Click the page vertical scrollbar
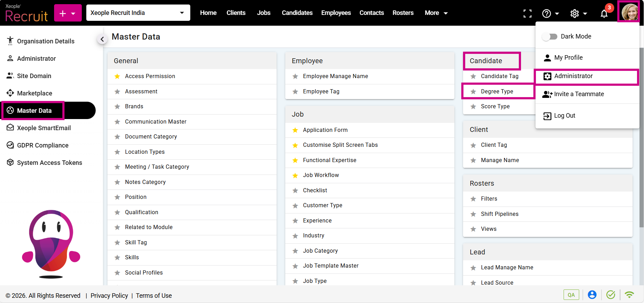This screenshot has width=644, height=303. coord(641,139)
